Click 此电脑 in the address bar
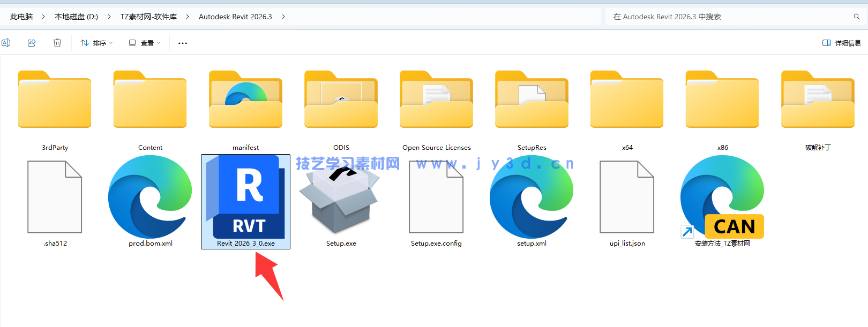Screen dimensions: 868x327 21,17
